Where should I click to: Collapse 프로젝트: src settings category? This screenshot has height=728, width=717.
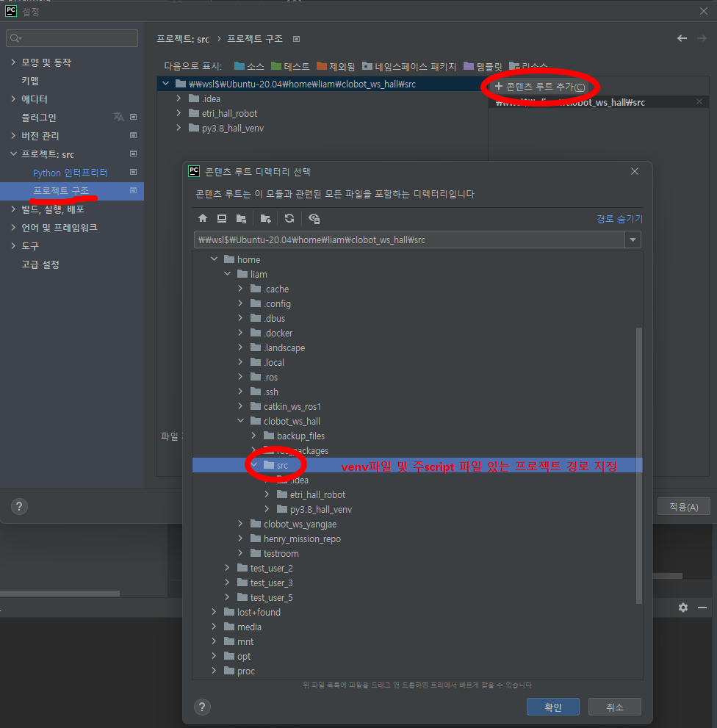[x=13, y=154]
